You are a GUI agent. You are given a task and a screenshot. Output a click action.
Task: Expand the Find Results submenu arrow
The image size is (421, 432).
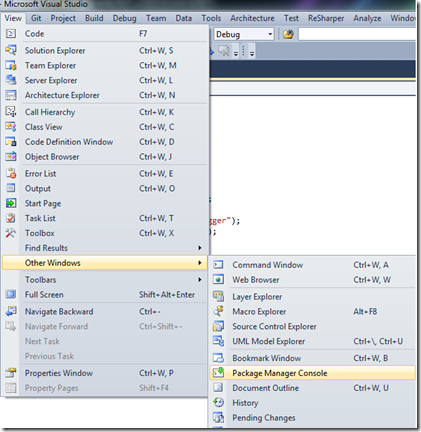point(200,248)
